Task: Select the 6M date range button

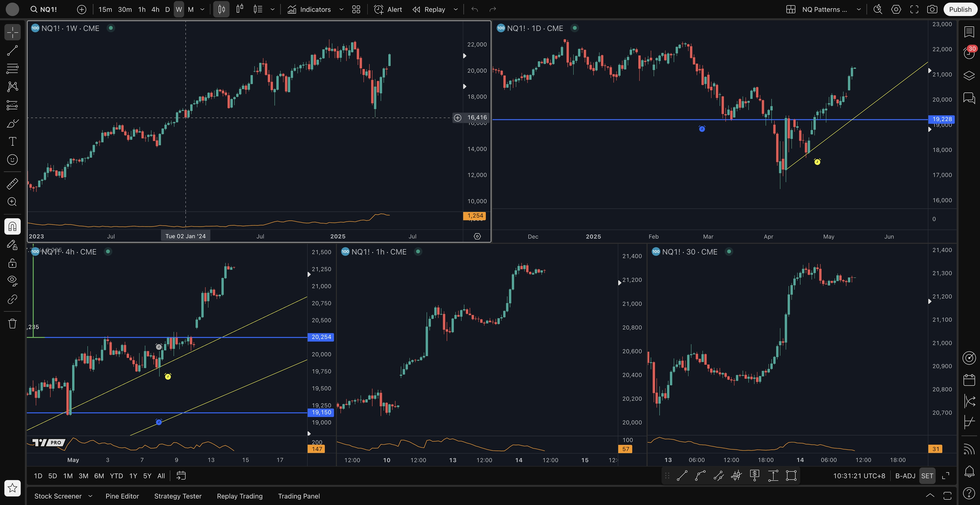Action: [x=99, y=476]
